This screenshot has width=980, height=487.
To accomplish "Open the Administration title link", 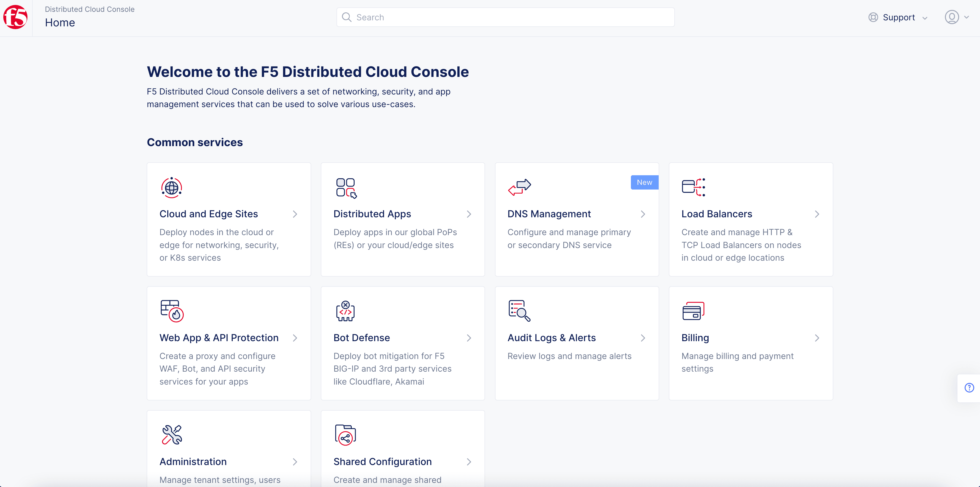I will [193, 461].
